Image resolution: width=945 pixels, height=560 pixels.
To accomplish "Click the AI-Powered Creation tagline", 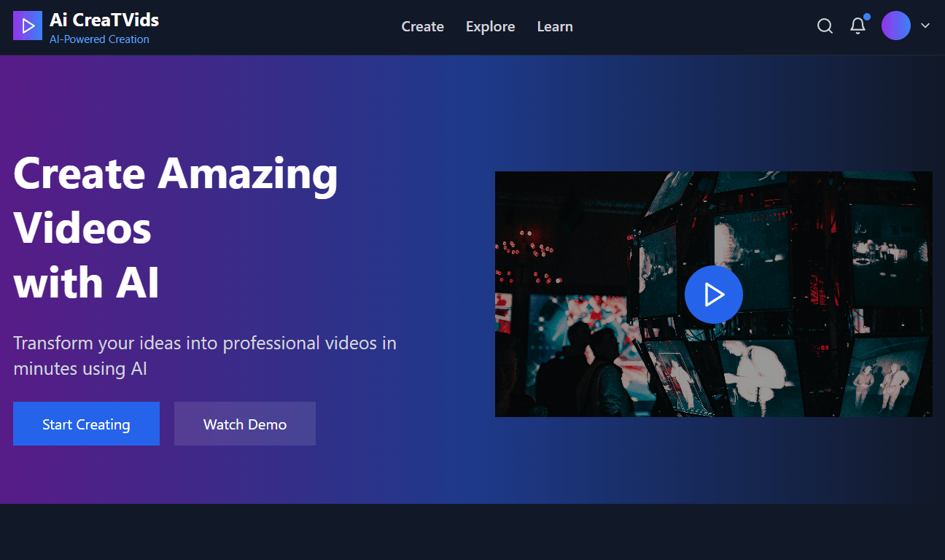I will click(99, 39).
